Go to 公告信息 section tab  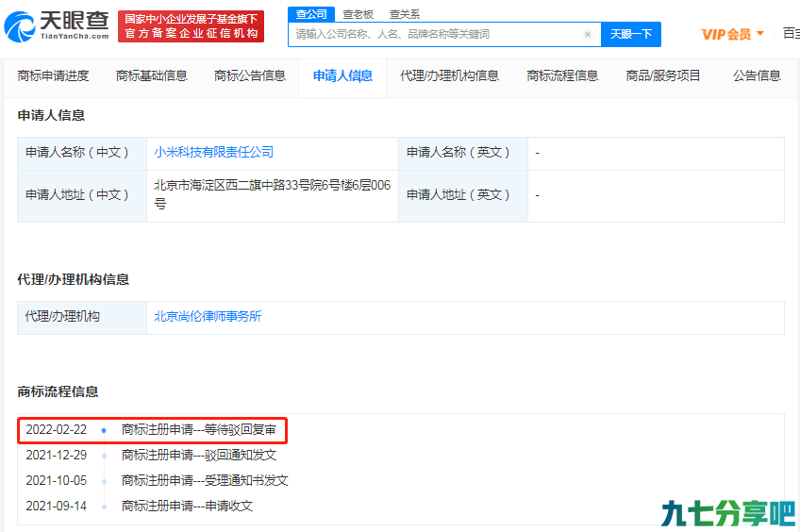pyautogui.click(x=757, y=76)
